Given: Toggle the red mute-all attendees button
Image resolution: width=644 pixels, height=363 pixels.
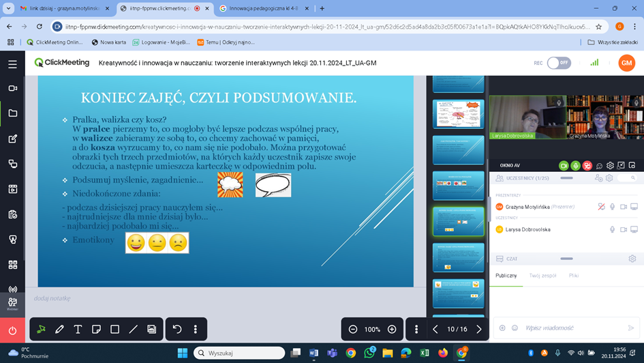Looking at the screenshot, I should [587, 165].
